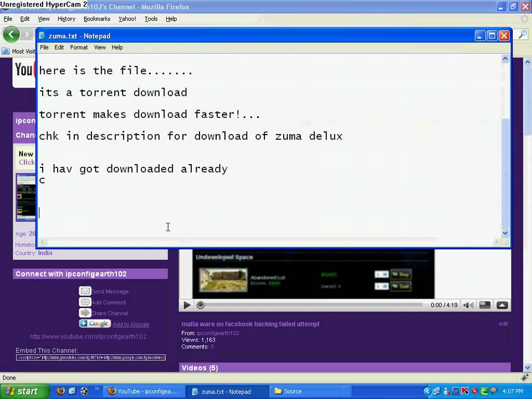
Task: Click the Embed This Channel code field
Action: coord(91,357)
